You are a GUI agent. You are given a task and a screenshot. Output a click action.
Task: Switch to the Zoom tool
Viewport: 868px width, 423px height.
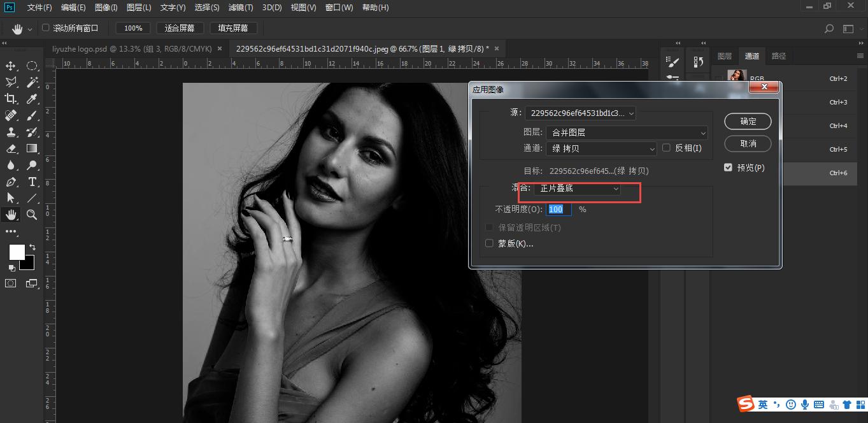[31, 215]
